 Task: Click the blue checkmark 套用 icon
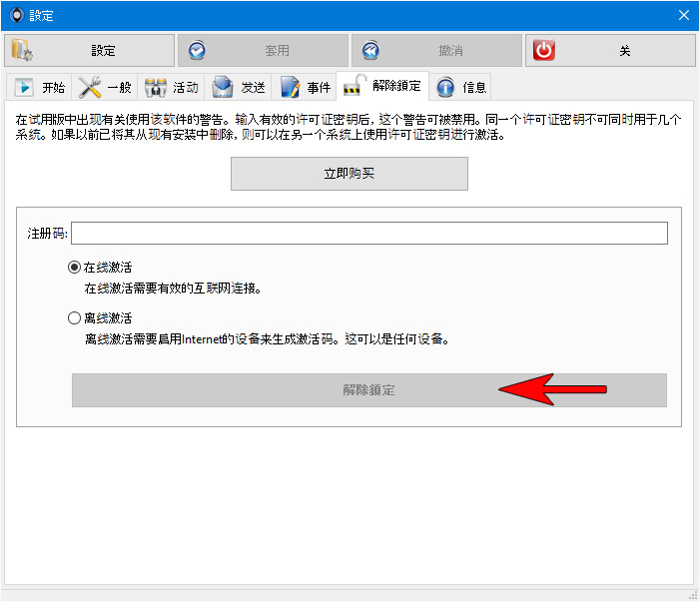pyautogui.click(x=197, y=51)
